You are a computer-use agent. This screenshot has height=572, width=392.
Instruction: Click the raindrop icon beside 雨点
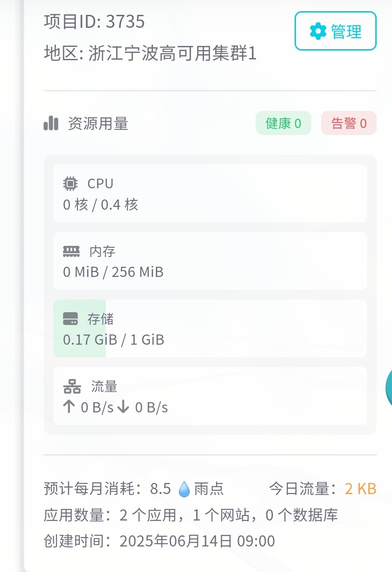point(184,489)
